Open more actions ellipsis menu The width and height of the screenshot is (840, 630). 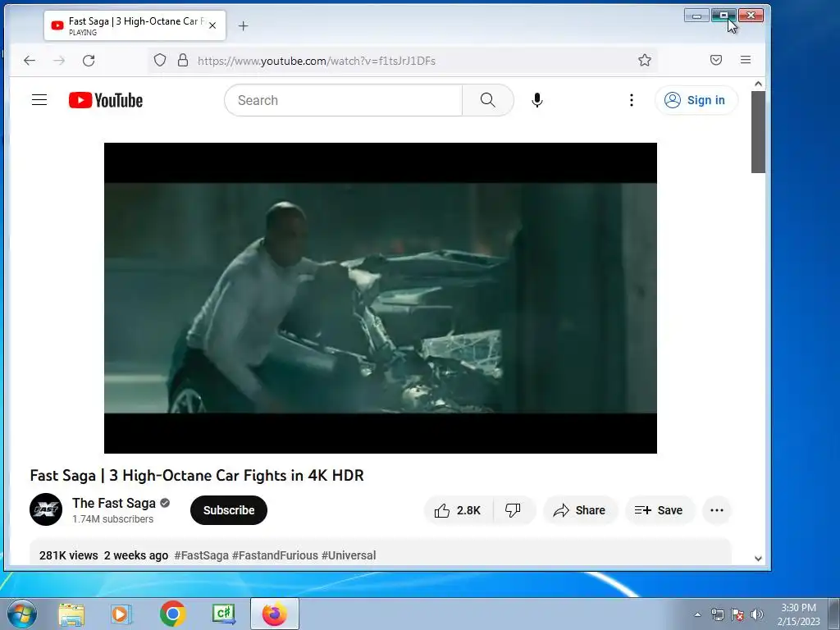click(x=717, y=510)
